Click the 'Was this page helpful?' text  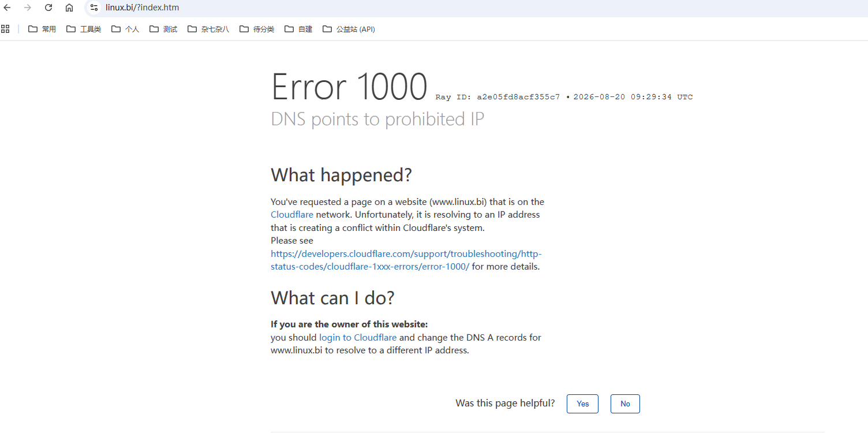(x=505, y=403)
